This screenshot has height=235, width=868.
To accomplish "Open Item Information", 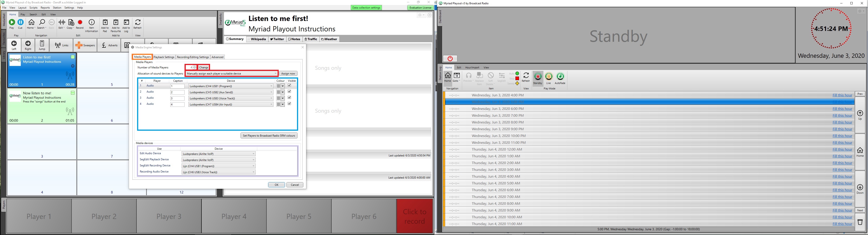I will (x=91, y=26).
